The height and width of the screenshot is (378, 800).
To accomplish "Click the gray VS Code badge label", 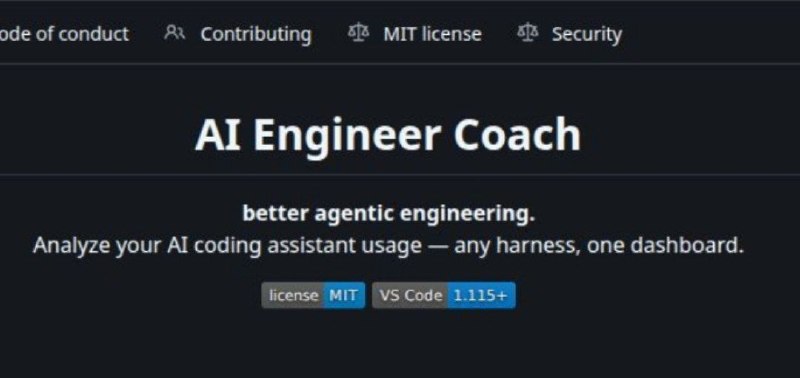I will pos(410,295).
